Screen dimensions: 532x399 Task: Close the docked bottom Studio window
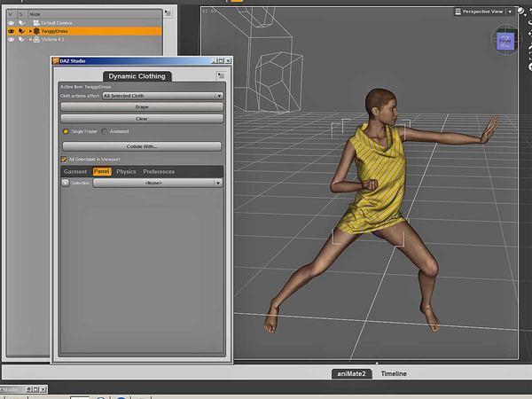43,389
